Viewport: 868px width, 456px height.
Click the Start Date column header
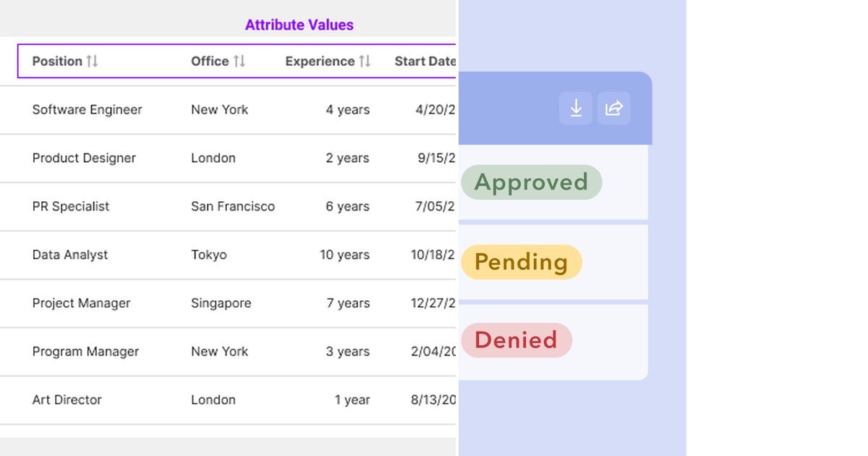[x=425, y=62]
